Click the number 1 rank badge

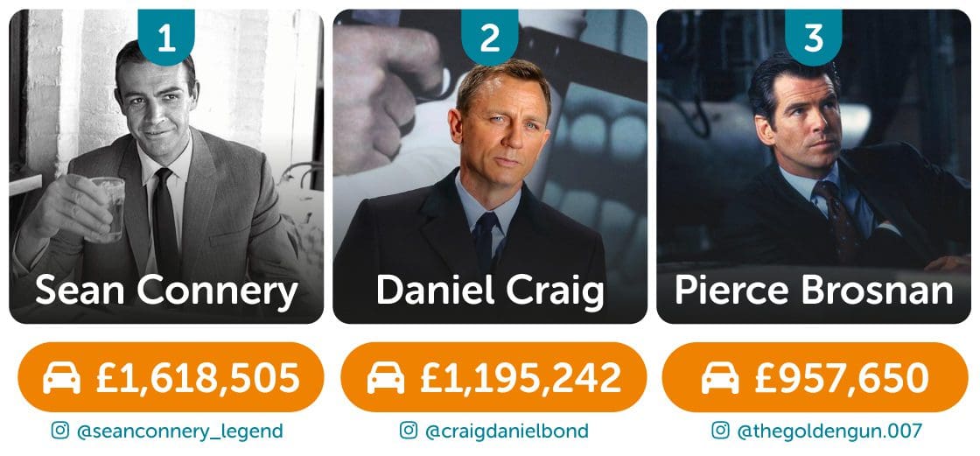tap(165, 37)
